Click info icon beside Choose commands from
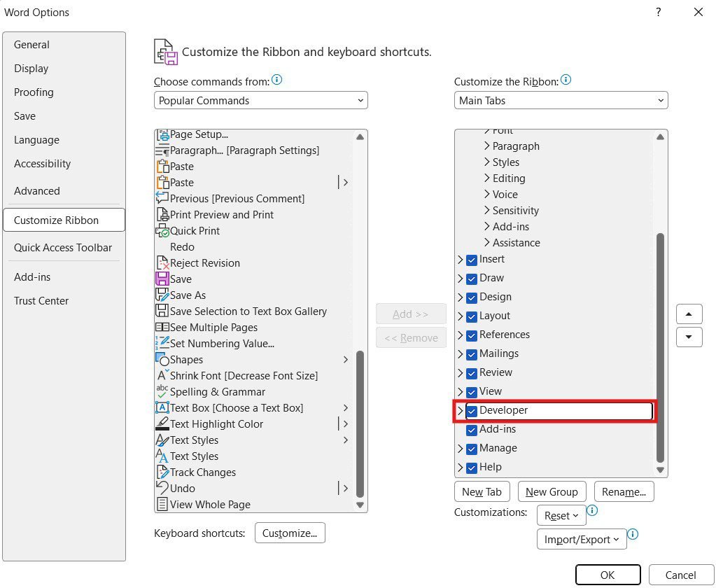The image size is (716, 588). tap(276, 80)
